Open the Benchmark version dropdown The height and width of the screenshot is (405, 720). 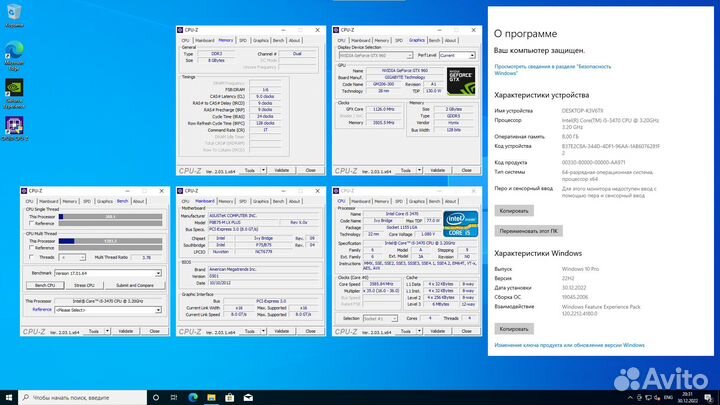coord(158,273)
